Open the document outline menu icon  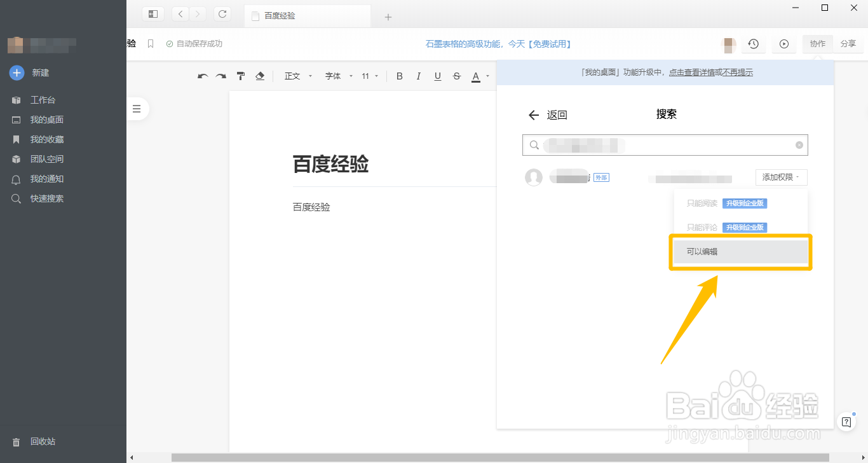136,109
